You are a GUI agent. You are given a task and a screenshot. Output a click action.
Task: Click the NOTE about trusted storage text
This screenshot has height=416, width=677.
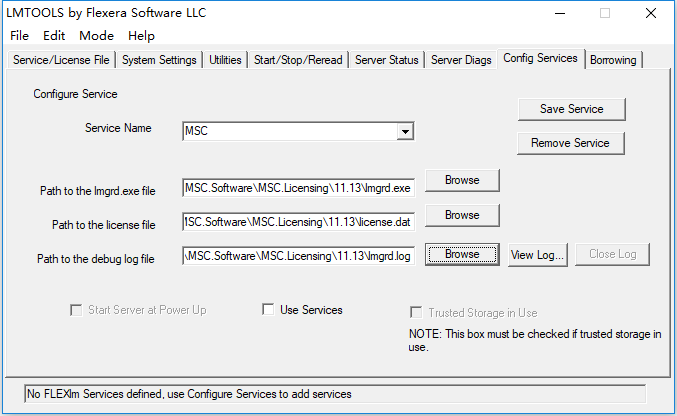[x=535, y=340]
